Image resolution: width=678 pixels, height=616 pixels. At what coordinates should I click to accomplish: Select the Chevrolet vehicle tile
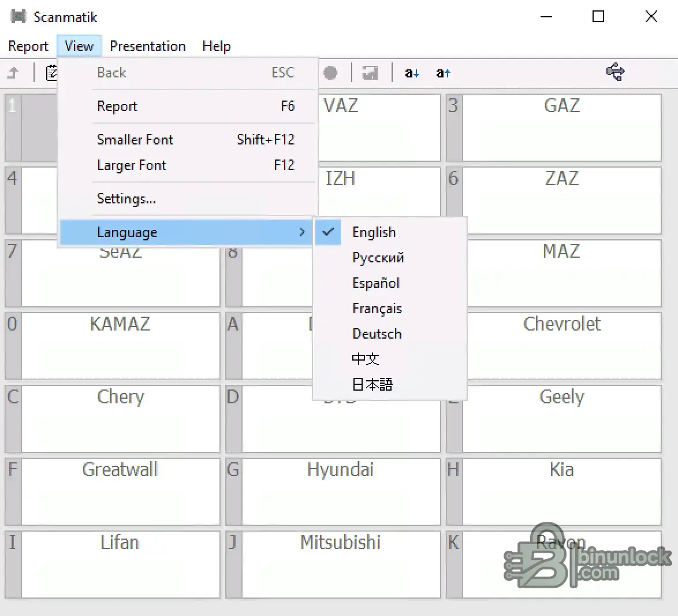point(564,346)
